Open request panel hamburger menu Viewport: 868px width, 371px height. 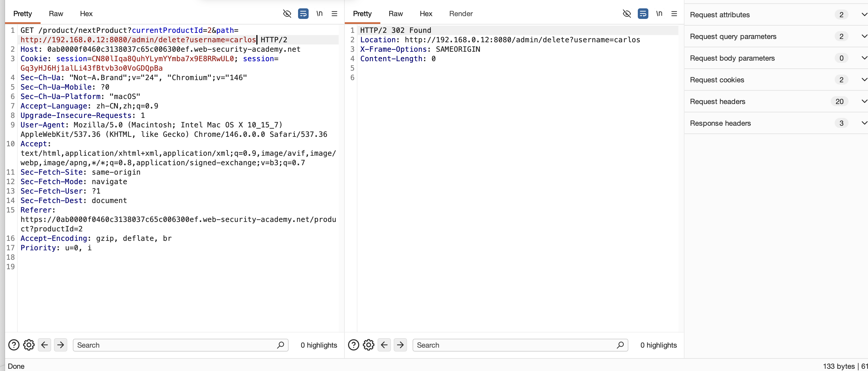(334, 13)
